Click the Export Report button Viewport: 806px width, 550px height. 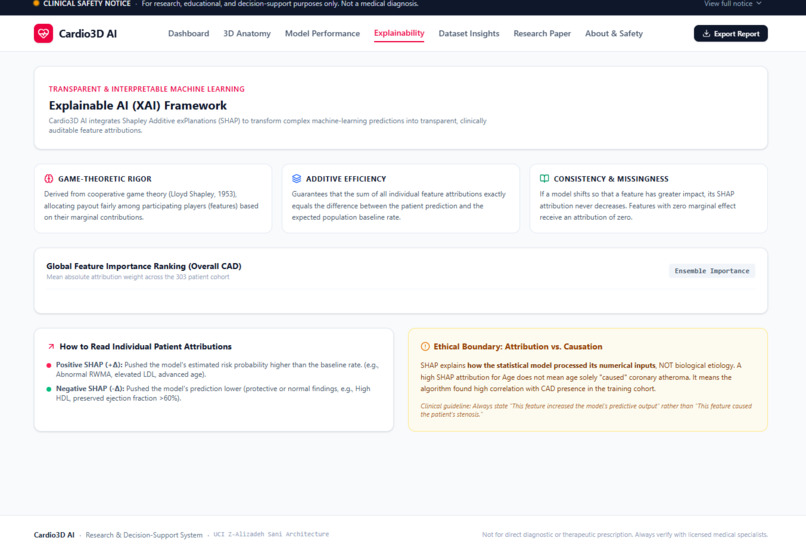[730, 33]
